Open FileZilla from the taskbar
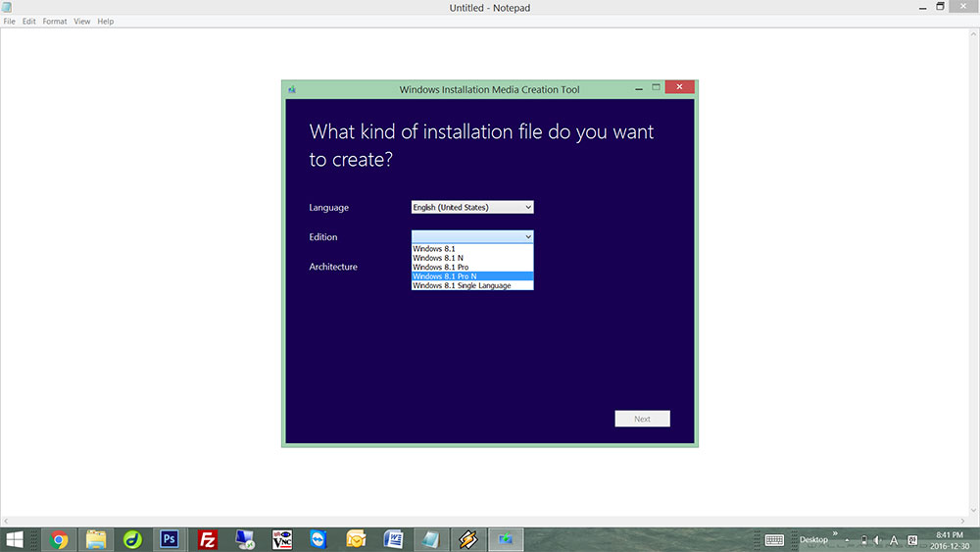 click(207, 539)
